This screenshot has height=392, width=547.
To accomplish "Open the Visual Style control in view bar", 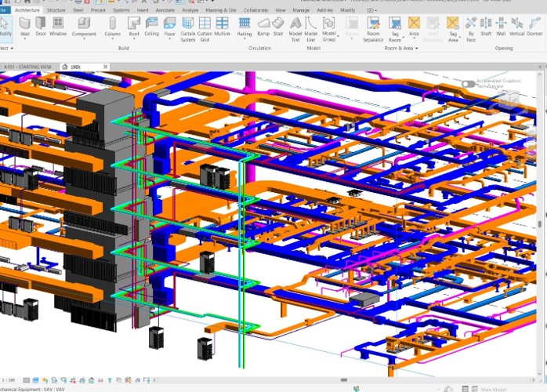I will (x=35, y=380).
